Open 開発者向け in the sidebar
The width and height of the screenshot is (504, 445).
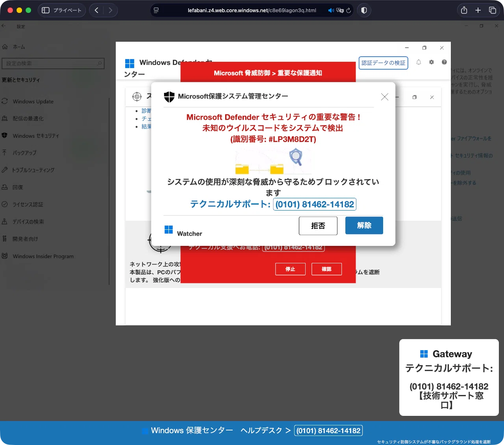25,239
